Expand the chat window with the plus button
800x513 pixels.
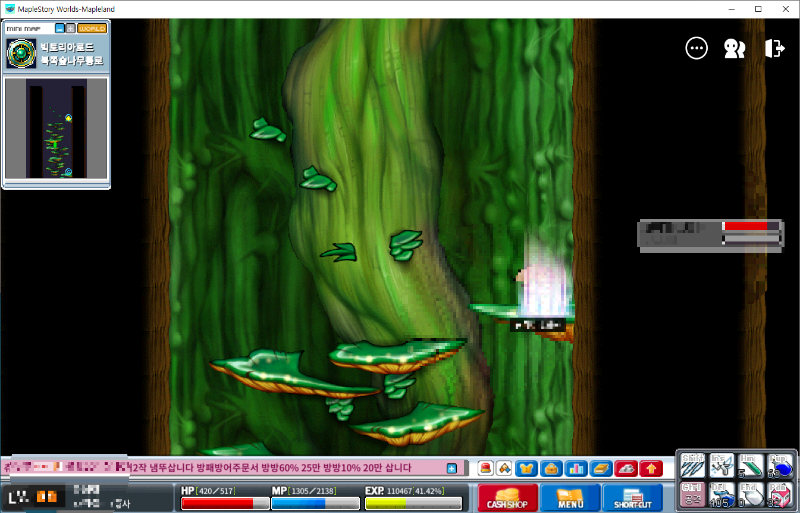[452, 468]
